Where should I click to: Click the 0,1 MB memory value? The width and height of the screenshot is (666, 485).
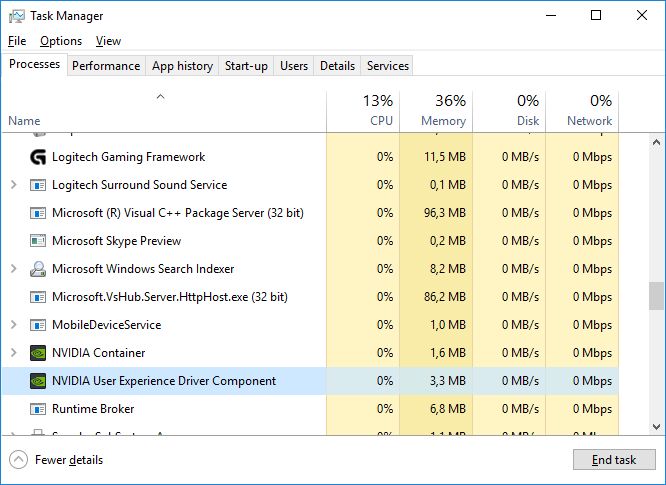[448, 185]
